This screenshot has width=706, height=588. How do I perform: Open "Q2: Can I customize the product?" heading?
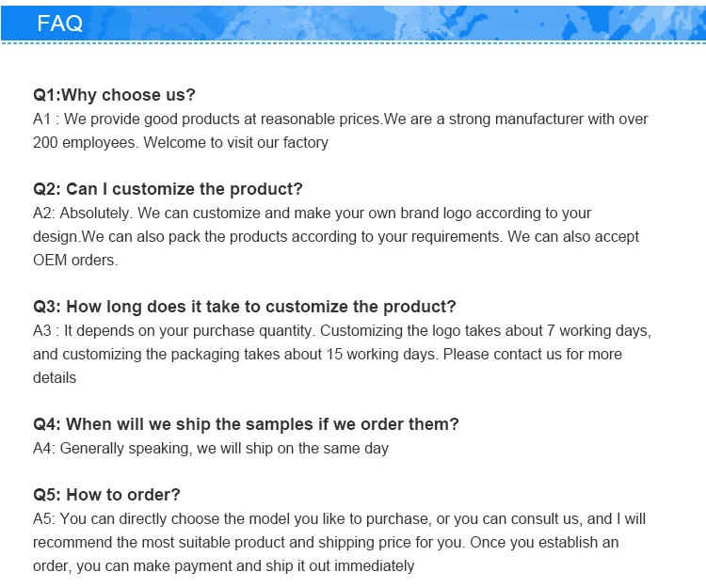point(168,189)
